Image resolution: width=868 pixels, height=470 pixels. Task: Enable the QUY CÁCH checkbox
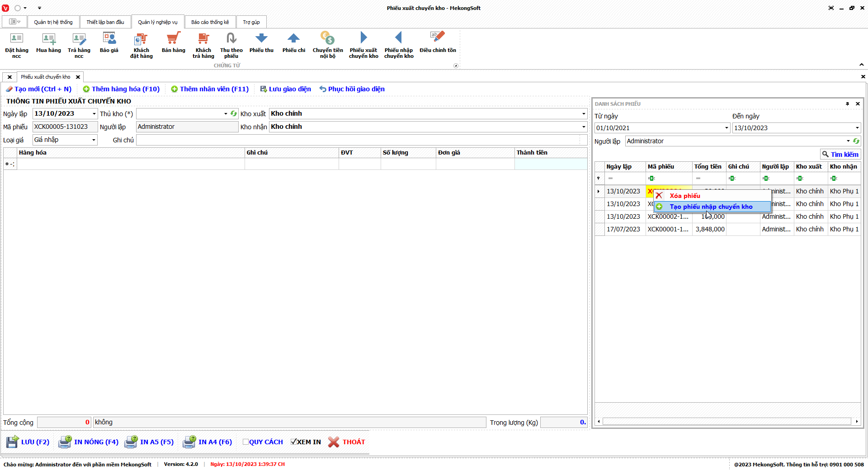pos(245,442)
